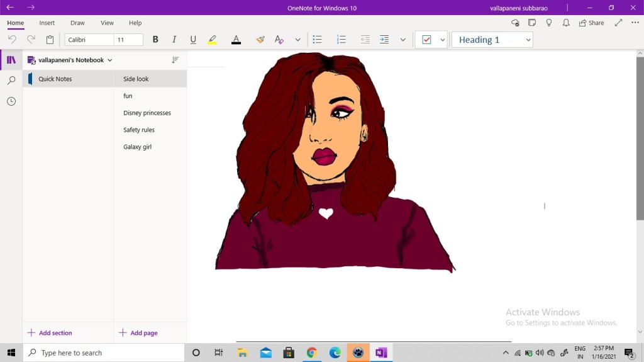644x362 pixels.
Task: Open Google Chrome from the taskbar
Action: (311, 353)
